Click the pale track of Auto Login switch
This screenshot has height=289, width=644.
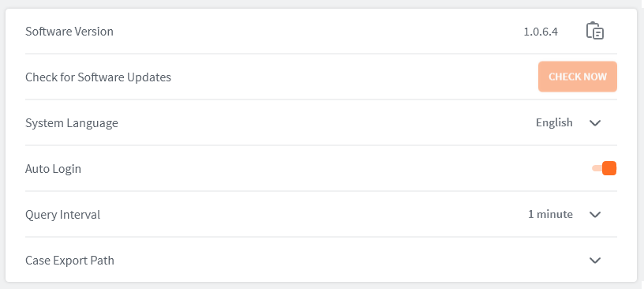[597, 168]
